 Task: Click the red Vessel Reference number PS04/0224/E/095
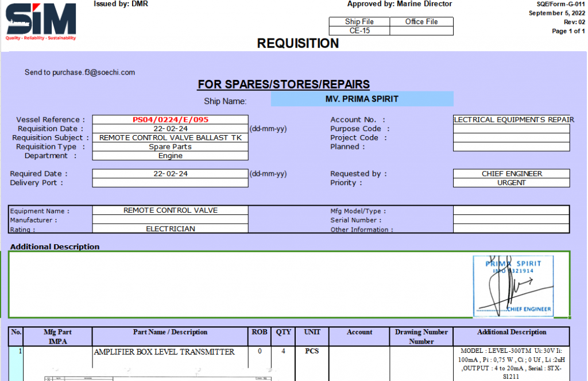point(171,120)
